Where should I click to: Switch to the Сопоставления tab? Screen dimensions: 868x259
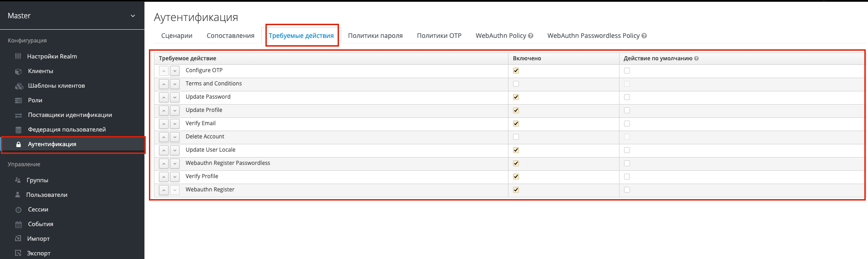[230, 36]
